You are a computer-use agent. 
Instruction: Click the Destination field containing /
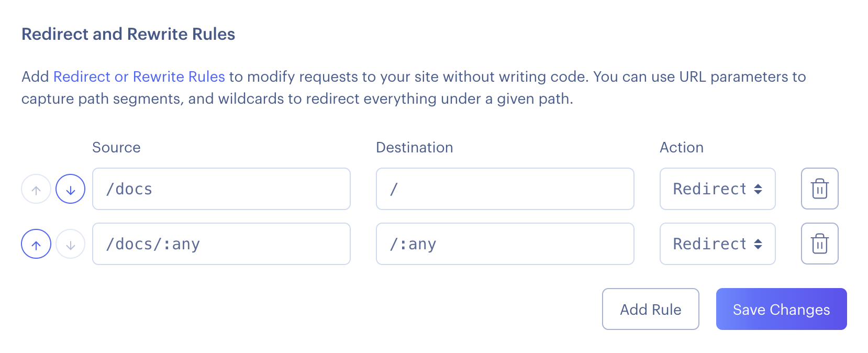[x=504, y=189]
